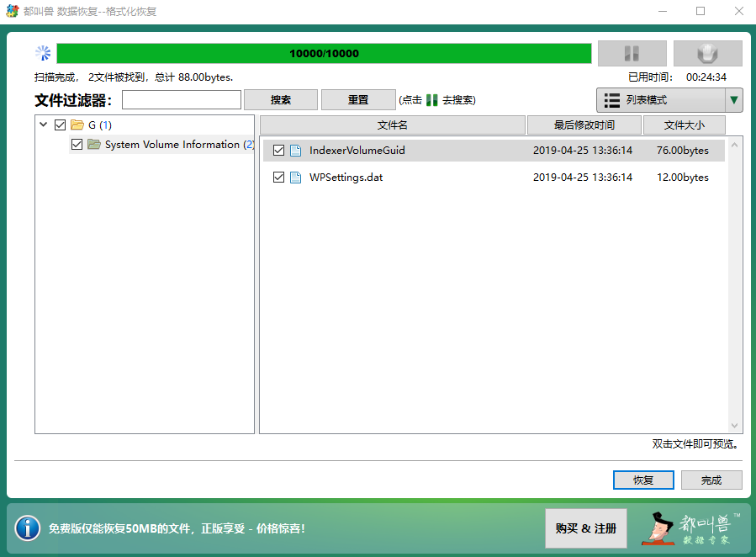
Task: Open the view mode dropdown arrow
Action: (x=734, y=100)
